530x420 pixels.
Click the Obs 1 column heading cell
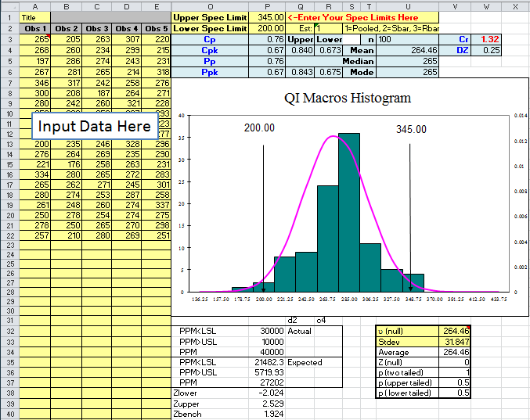click(34, 29)
